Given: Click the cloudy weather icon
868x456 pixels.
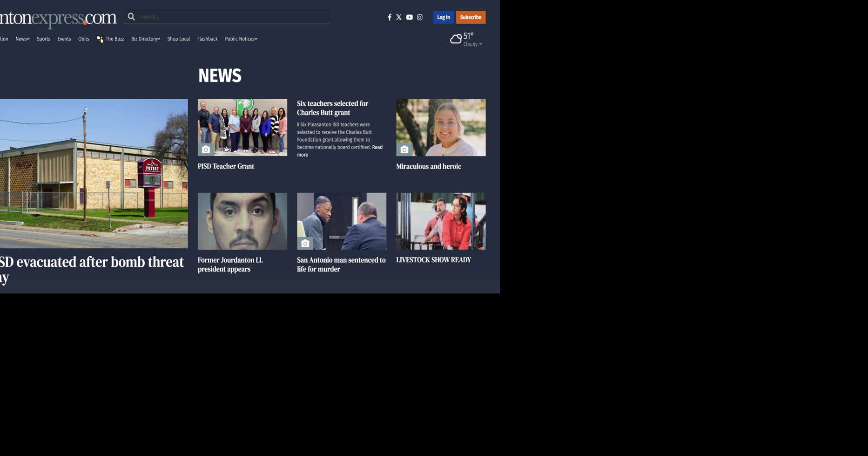Looking at the screenshot, I should click(x=455, y=38).
